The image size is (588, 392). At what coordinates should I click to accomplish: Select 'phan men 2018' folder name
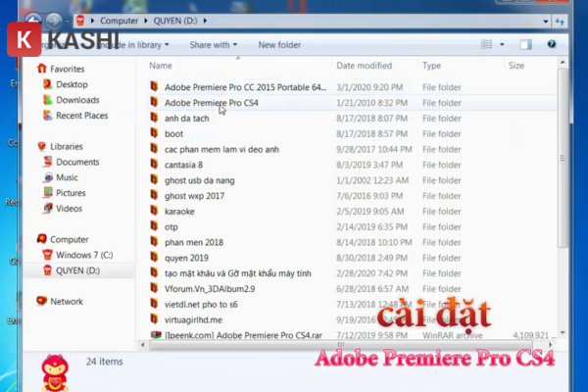(194, 242)
